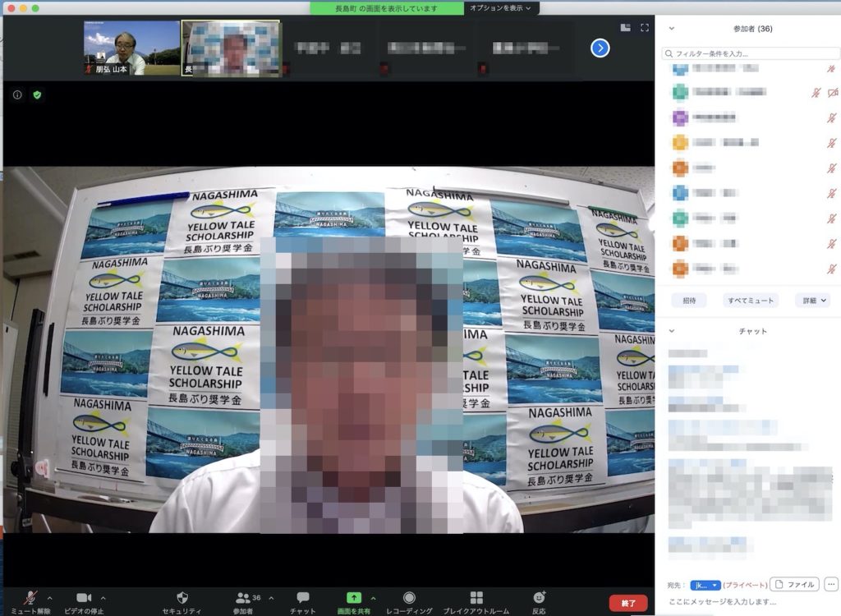
Task: End the meeting with red 終了 button
Action: click(x=628, y=603)
